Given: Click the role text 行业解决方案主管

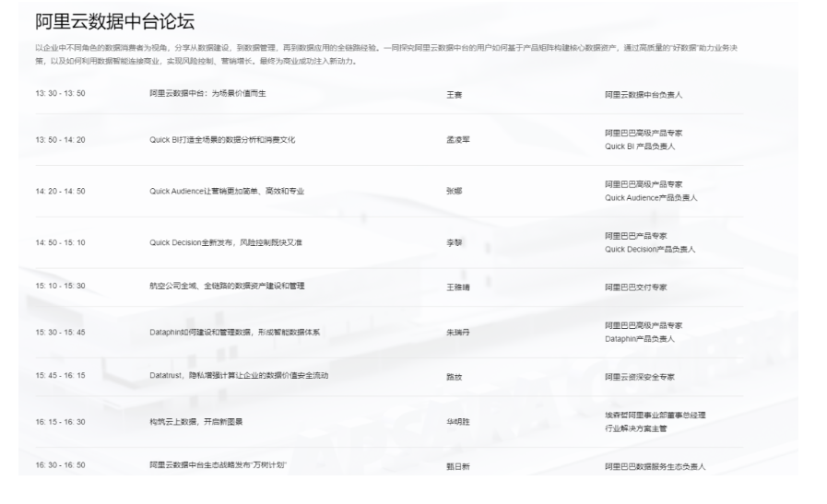Looking at the screenshot, I should click(x=635, y=429).
